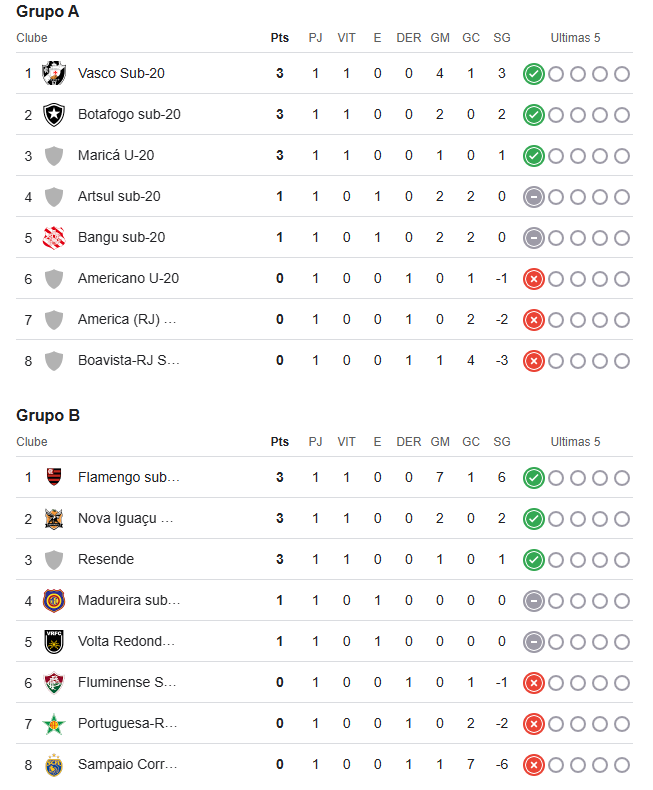The image size is (653, 790).
Task: Open the Maricá U-20 team link
Action: coord(116,155)
